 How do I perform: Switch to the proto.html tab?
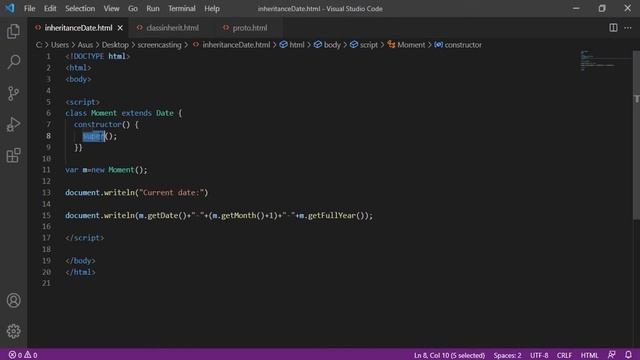249,28
